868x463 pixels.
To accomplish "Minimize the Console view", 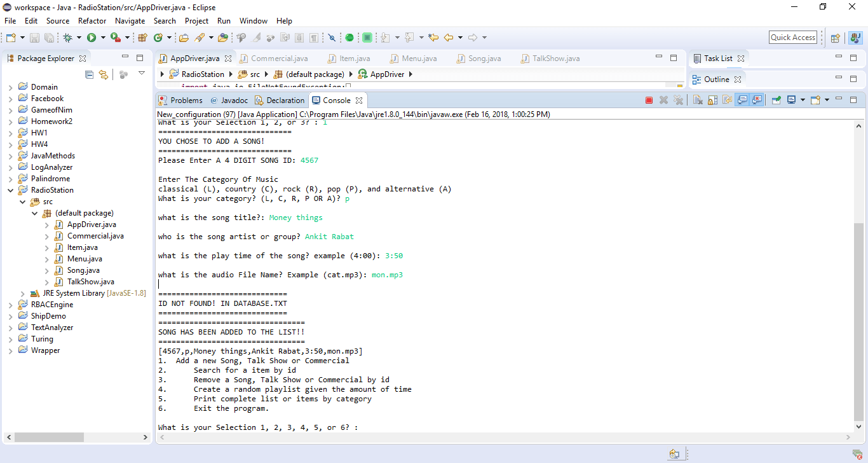I will (839, 99).
